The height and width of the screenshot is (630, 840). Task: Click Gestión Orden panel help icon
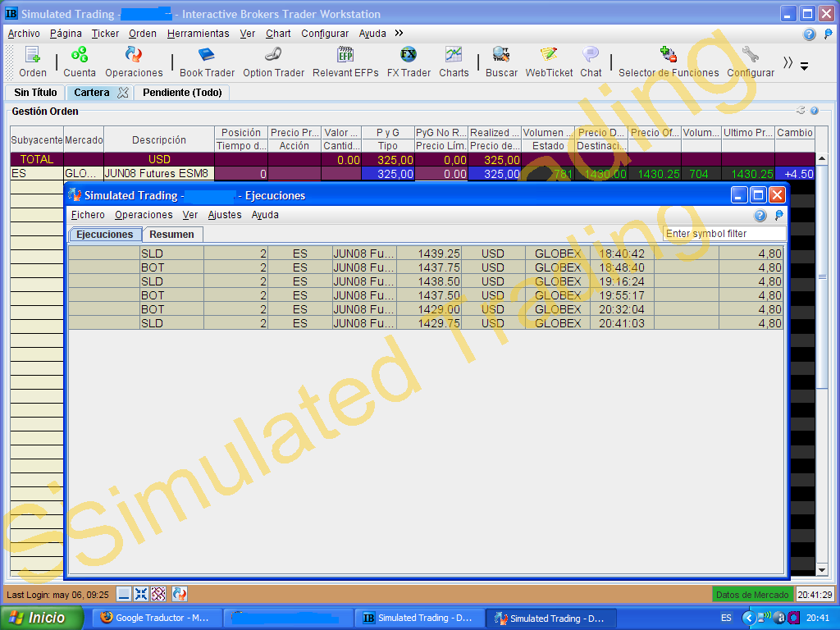815,111
